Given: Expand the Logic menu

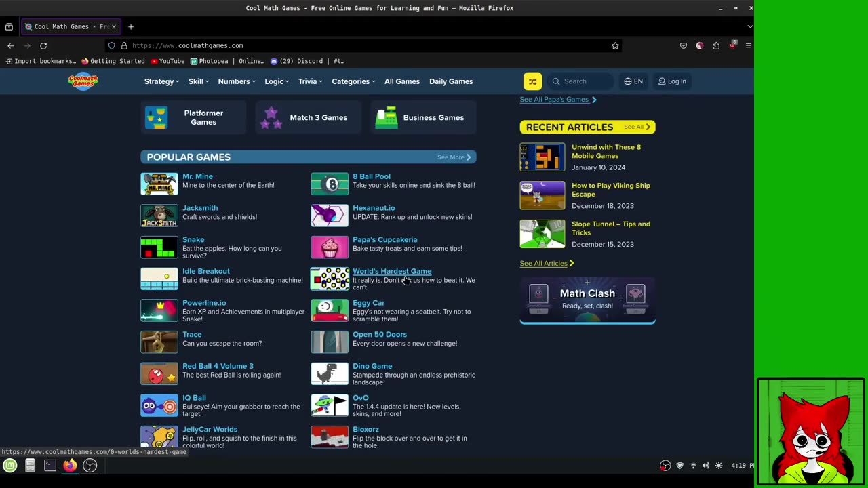Looking at the screenshot, I should pos(277,81).
